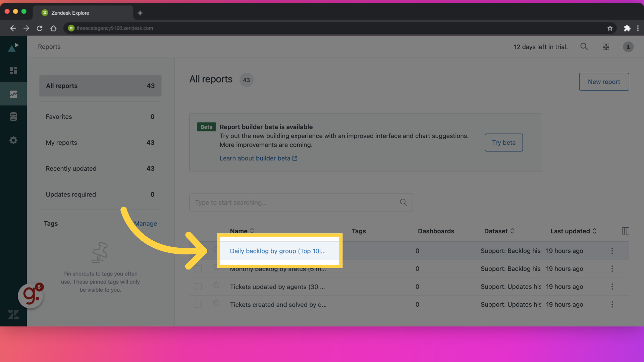Click the search input field
Viewport: 644px width, 362px height.
tap(301, 202)
